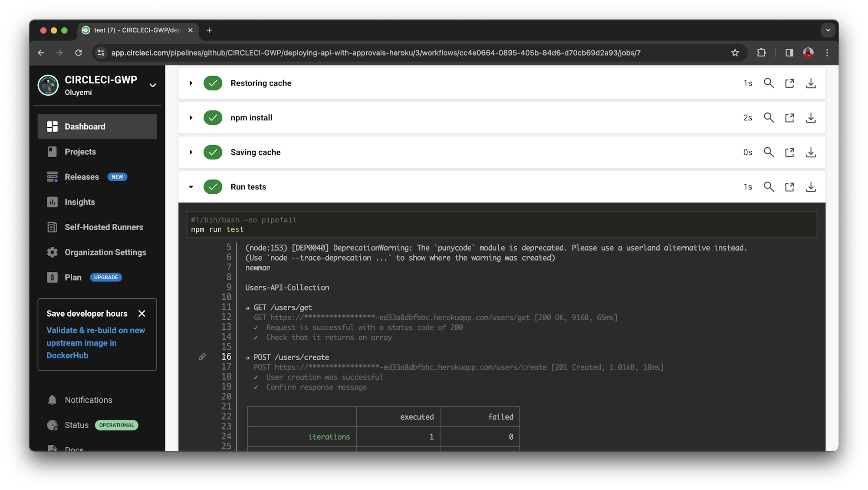The image size is (868, 490).
Task: Search the Restoring cache step output
Action: tap(769, 83)
